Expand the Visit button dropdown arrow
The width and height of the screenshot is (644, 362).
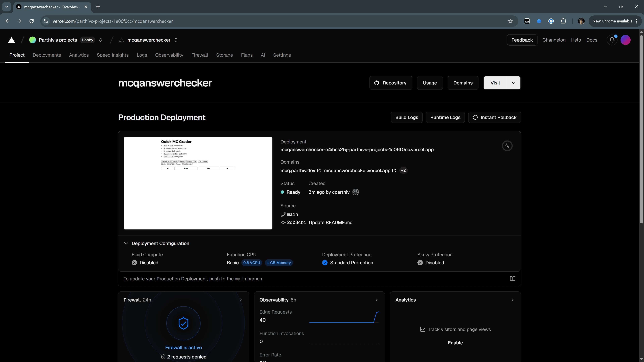[514, 83]
